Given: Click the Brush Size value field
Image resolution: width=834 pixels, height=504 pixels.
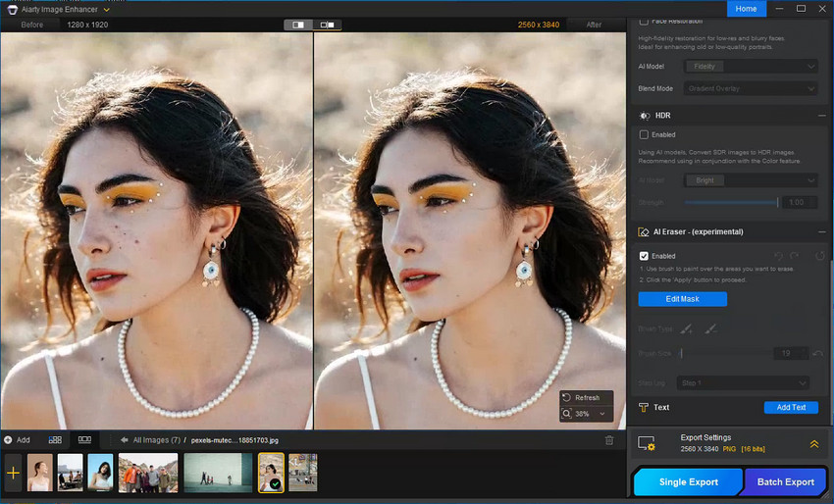Looking at the screenshot, I should click(x=791, y=354).
